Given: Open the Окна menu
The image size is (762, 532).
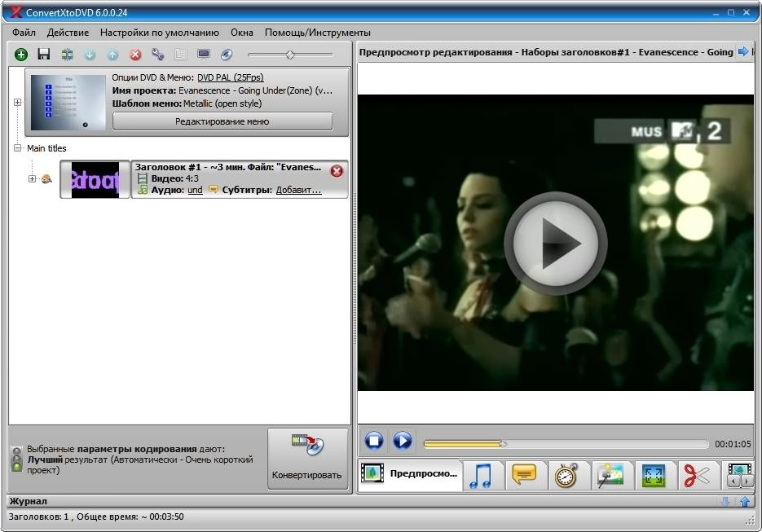Looking at the screenshot, I should point(241,33).
